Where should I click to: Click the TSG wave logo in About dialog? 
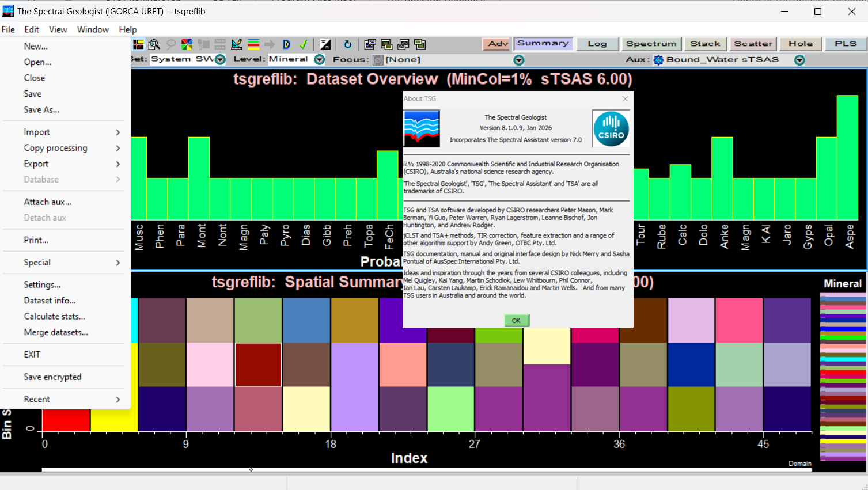(422, 128)
